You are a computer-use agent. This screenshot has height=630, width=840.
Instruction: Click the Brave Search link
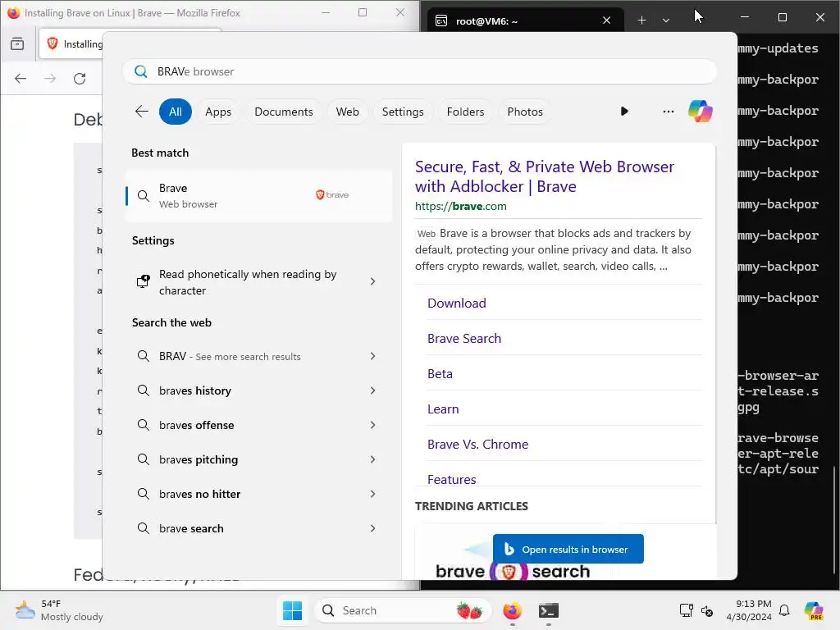tap(464, 338)
